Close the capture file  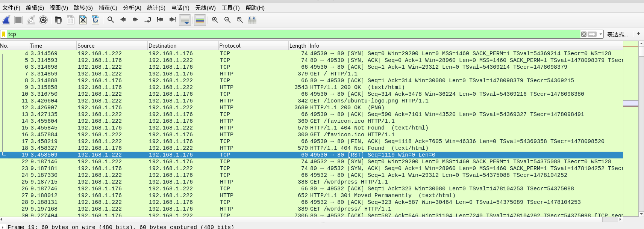tap(83, 20)
